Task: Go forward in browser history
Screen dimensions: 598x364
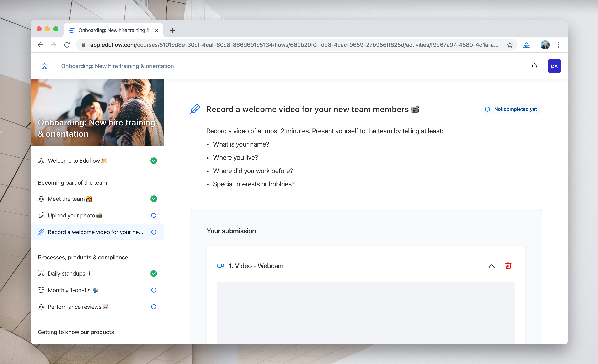Action: point(54,45)
